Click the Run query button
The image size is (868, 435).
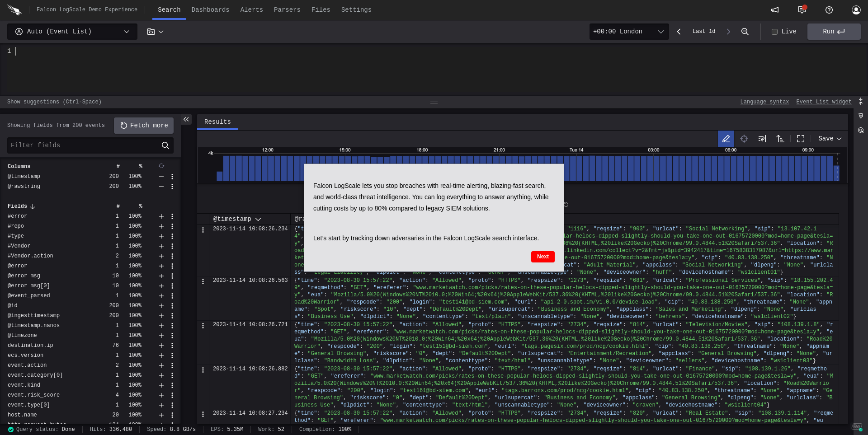(x=834, y=32)
